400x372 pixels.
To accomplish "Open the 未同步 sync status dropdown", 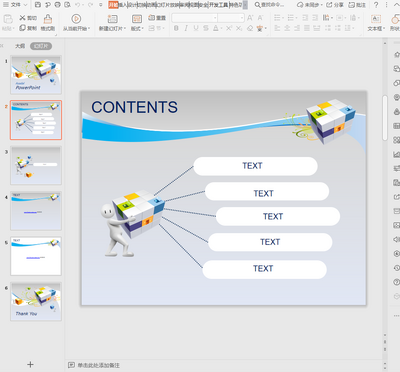I will (x=310, y=5).
